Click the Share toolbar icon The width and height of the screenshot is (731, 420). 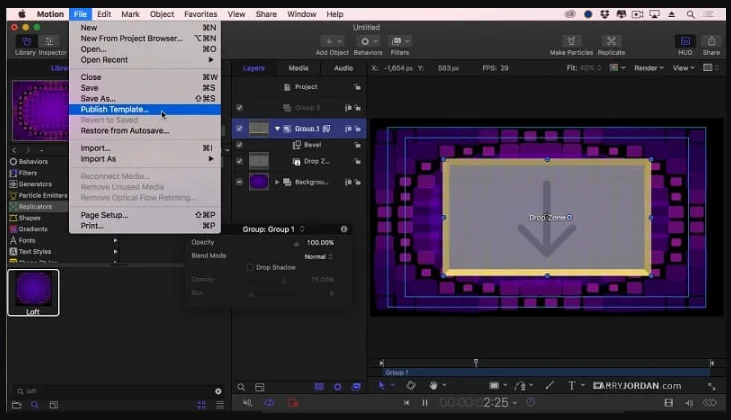point(711,41)
